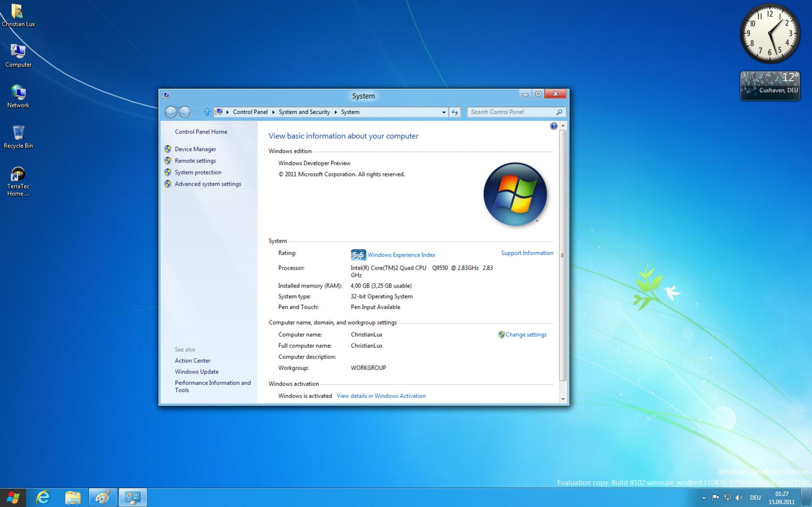Click the 5,5 rating score badge
This screenshot has height=507, width=812.
click(358, 255)
